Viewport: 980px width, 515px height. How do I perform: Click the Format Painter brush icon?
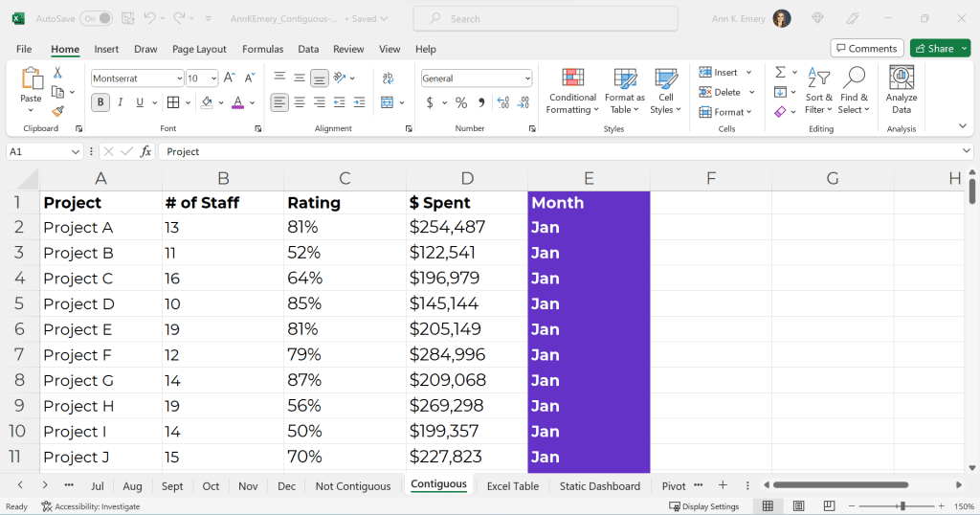click(x=57, y=111)
